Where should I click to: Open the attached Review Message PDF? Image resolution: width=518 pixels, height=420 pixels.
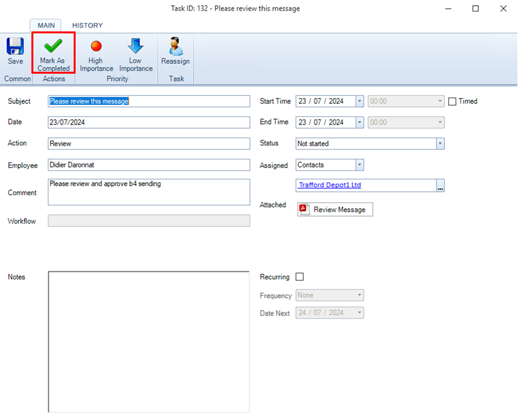[335, 209]
